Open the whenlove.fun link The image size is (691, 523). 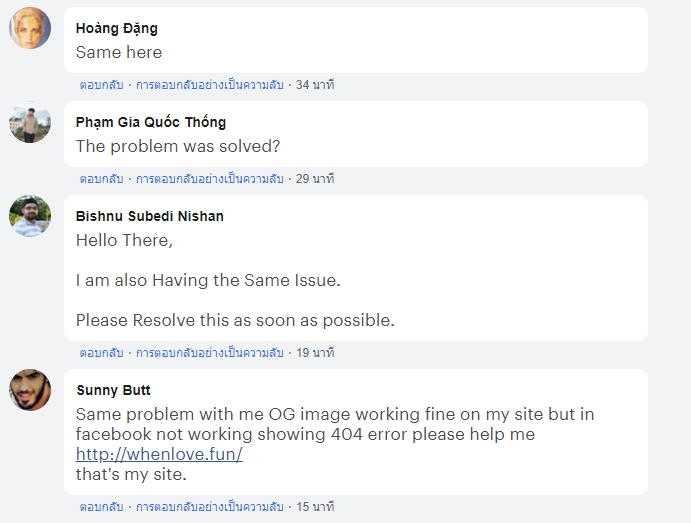pos(159,454)
